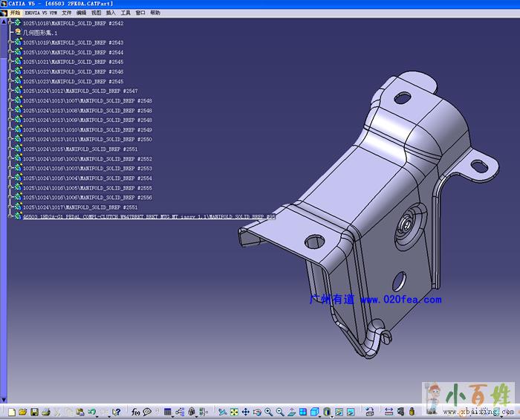This screenshot has width=520, height=420.
Task: Open the Formula f(x) tool
Action: [135, 412]
